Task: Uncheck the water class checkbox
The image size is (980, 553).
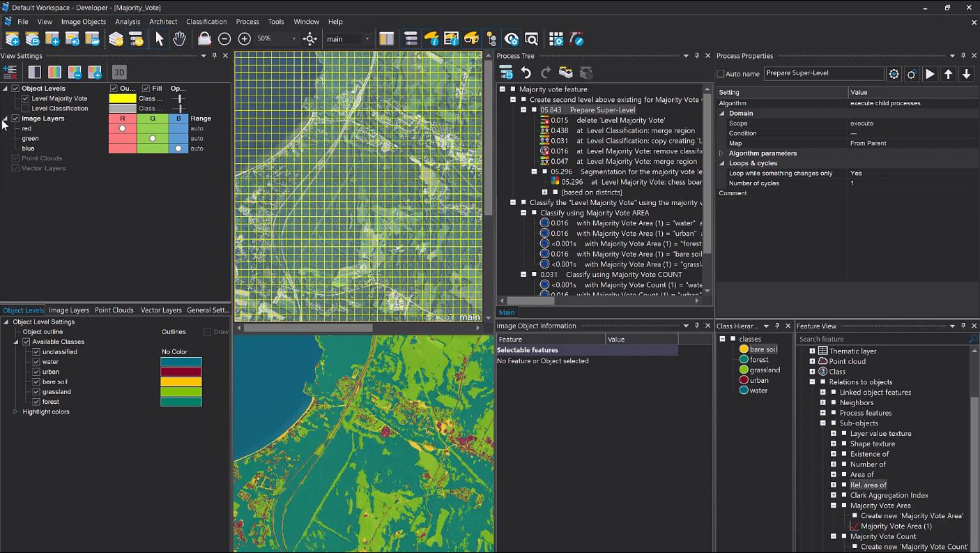Action: 36,362
